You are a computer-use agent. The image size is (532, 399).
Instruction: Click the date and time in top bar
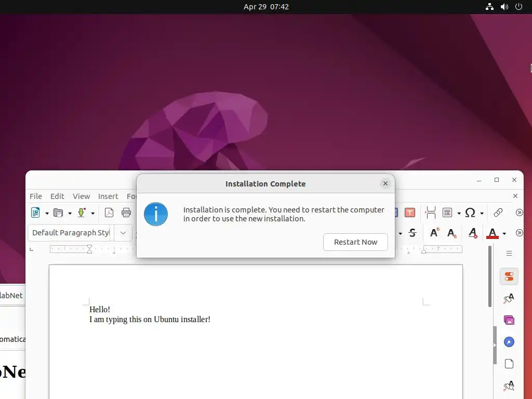click(266, 7)
